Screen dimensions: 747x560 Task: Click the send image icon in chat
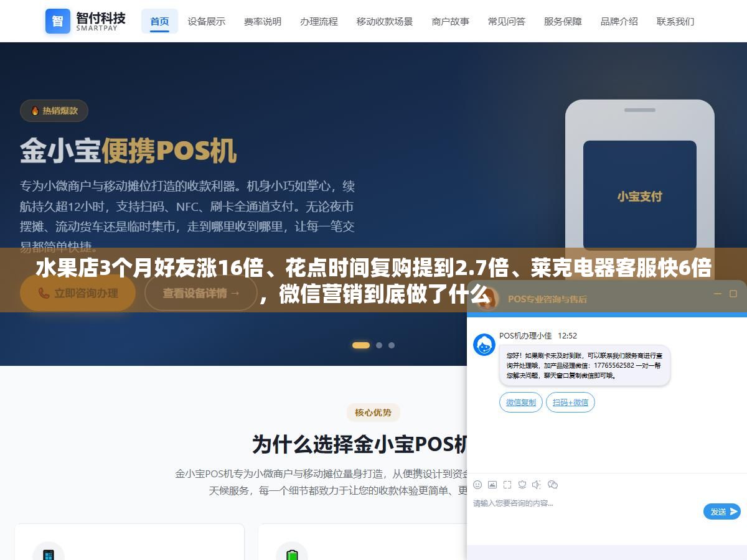pyautogui.click(x=492, y=485)
